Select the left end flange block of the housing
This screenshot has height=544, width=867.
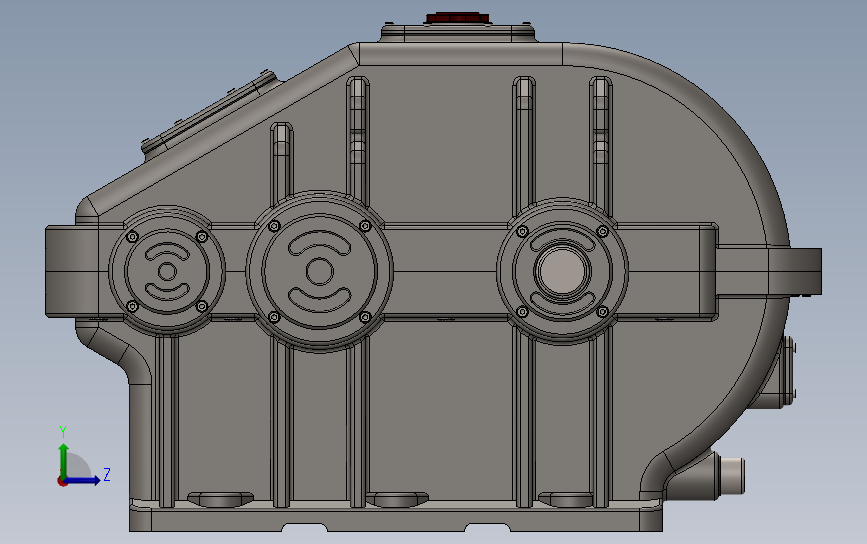click(x=72, y=271)
